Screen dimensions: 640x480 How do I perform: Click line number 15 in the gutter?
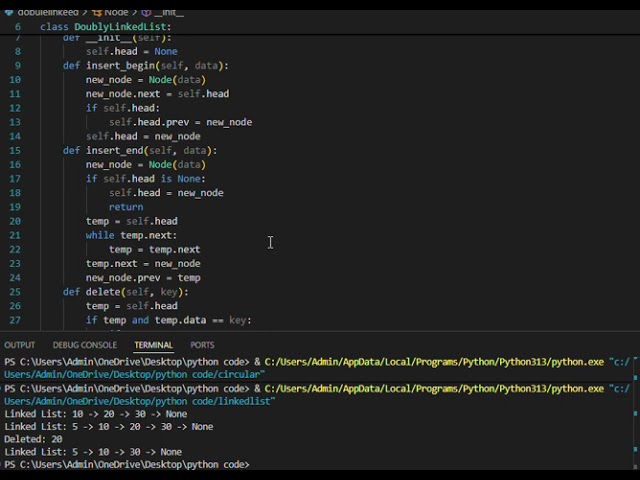click(x=15, y=150)
